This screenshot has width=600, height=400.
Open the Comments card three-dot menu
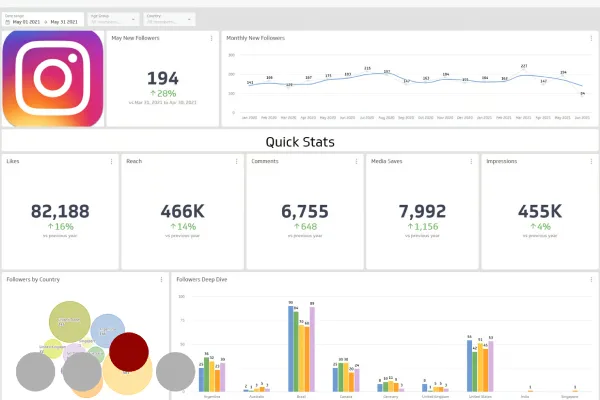pos(356,162)
